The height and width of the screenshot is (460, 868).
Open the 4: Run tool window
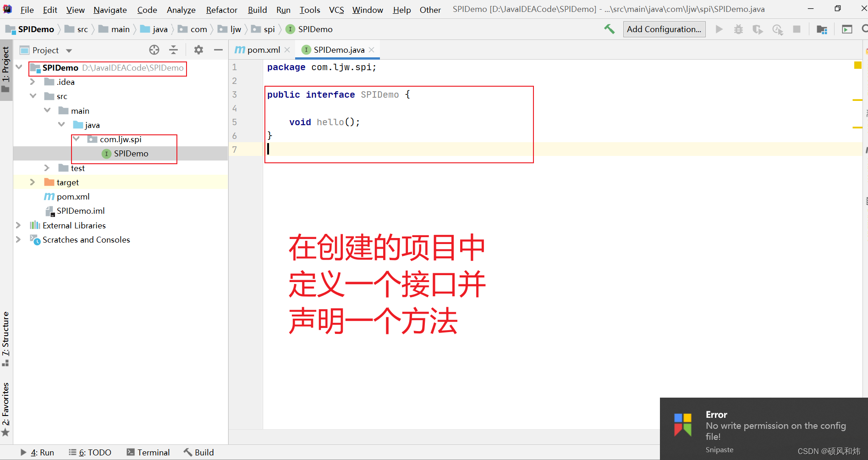37,452
